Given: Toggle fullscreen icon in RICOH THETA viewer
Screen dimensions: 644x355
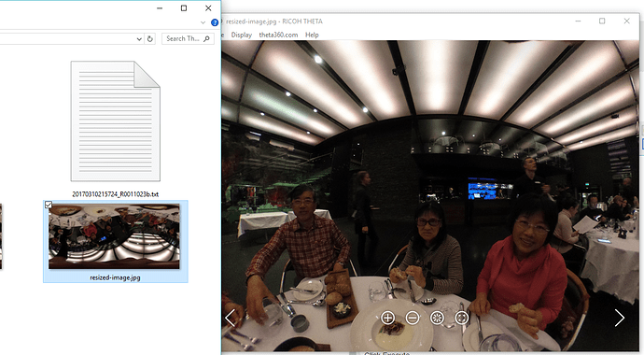Looking at the screenshot, I should (x=462, y=318).
